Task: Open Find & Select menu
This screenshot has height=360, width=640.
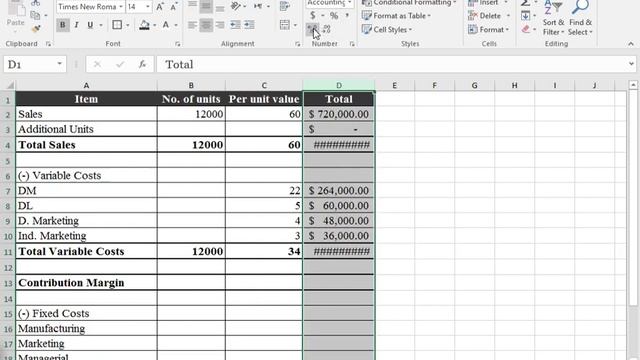Action: (580, 18)
